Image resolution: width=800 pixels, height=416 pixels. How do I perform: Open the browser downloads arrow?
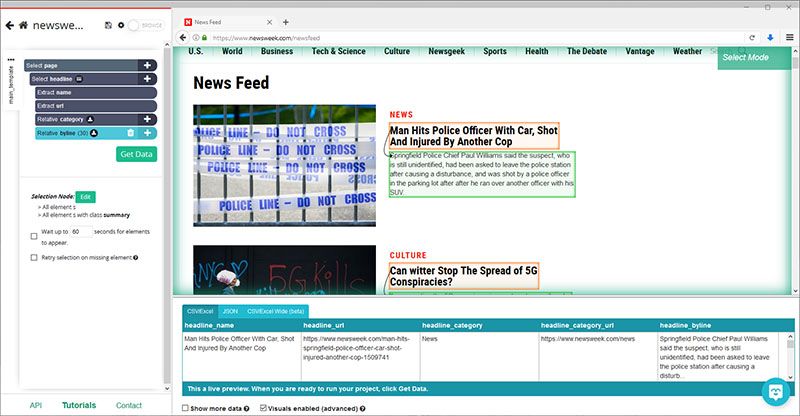click(770, 38)
